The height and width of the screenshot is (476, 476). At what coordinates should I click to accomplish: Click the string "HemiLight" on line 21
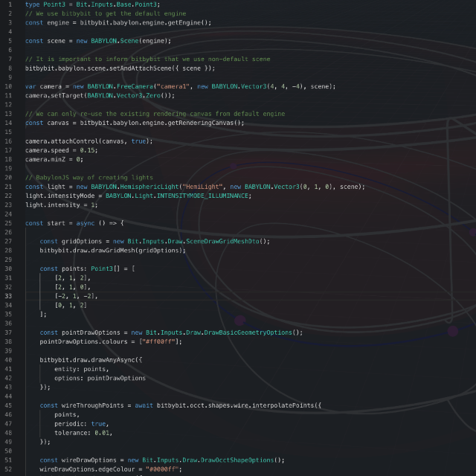202,187
